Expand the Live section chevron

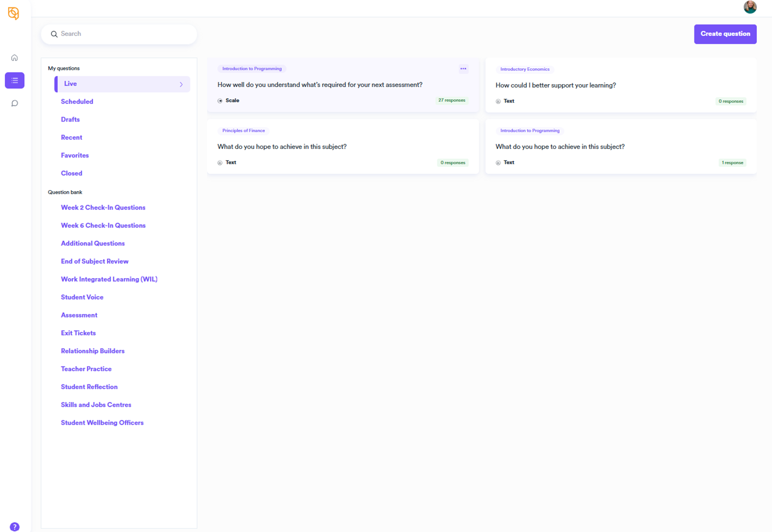click(181, 84)
